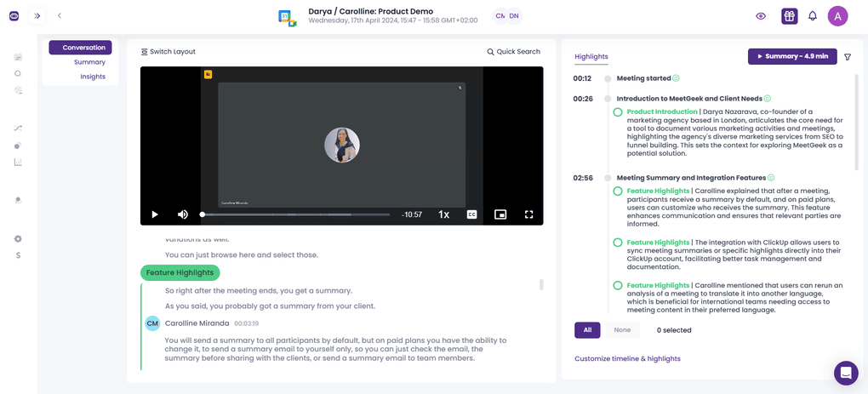Image resolution: width=868 pixels, height=394 pixels.
Task: Click the yellow note icon on video
Action: [x=208, y=74]
